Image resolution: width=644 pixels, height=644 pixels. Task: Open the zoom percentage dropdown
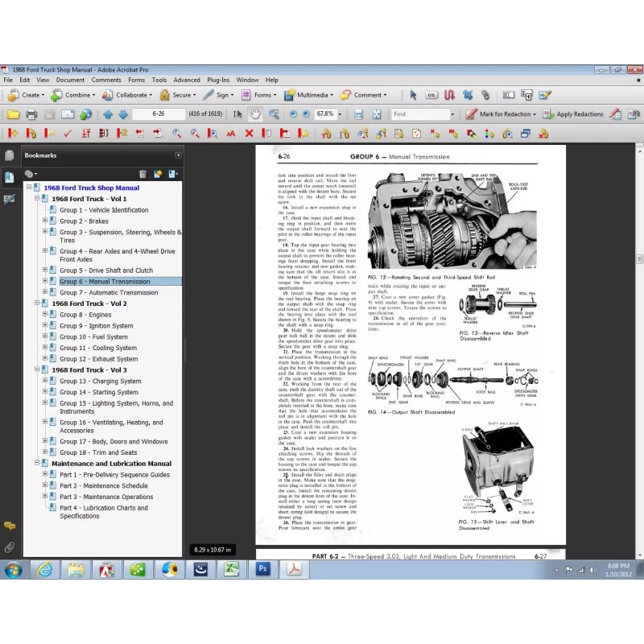point(338,114)
